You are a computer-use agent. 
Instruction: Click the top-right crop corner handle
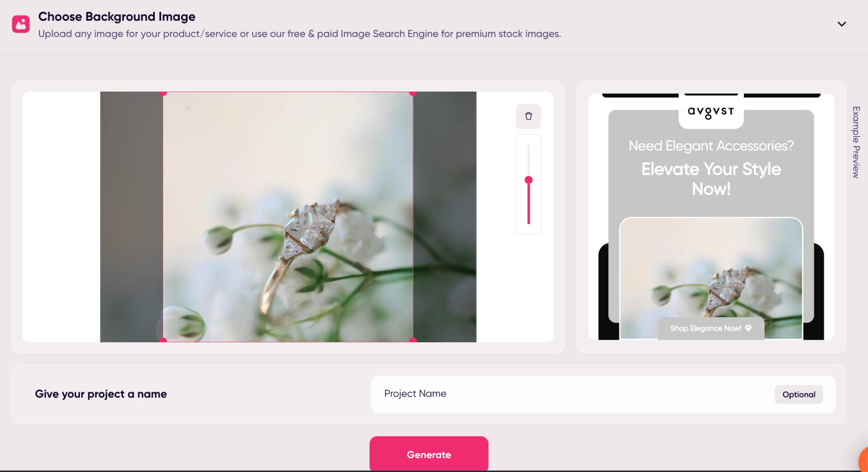(413, 93)
